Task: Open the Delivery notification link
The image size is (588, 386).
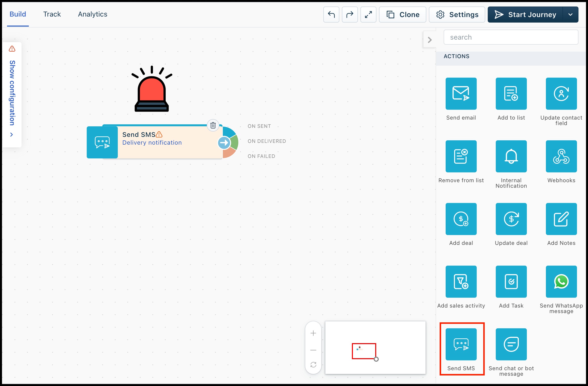Action: (152, 143)
